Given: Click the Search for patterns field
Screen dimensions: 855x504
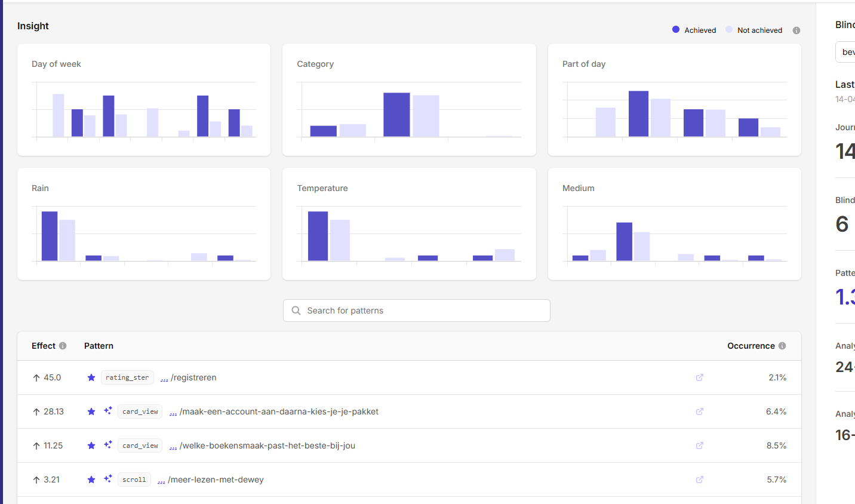Looking at the screenshot, I should [417, 311].
